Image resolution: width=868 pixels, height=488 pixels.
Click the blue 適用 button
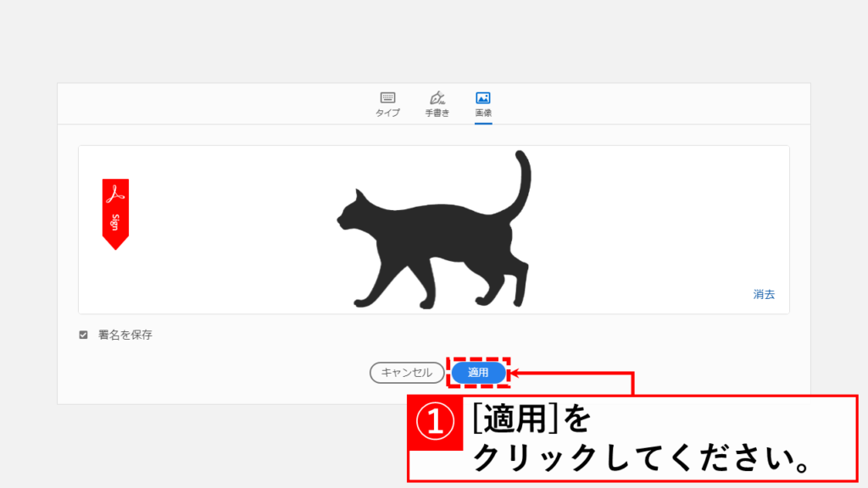[478, 373]
